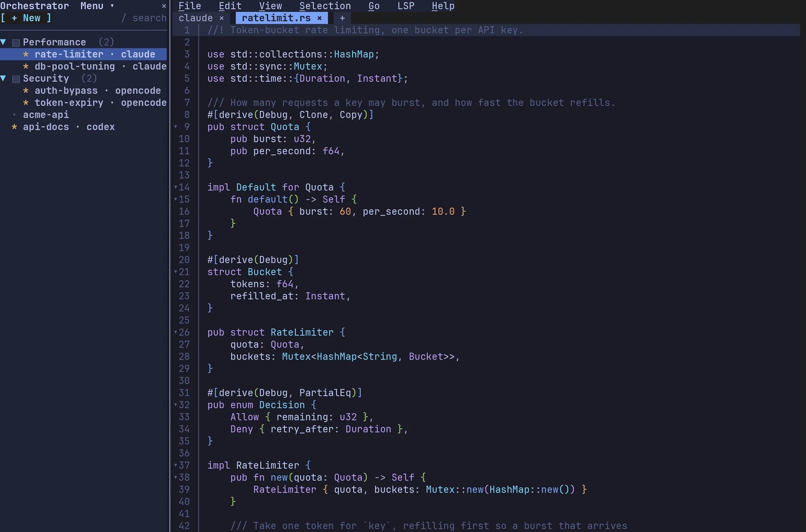Fold the Quota struct at line 9
This screenshot has width=806, height=532.
(176, 126)
